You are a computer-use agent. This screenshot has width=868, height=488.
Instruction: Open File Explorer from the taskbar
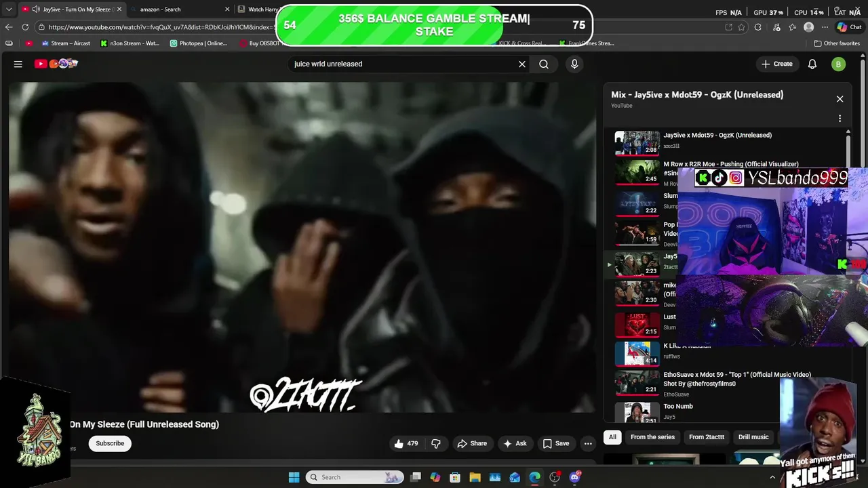[475, 477]
